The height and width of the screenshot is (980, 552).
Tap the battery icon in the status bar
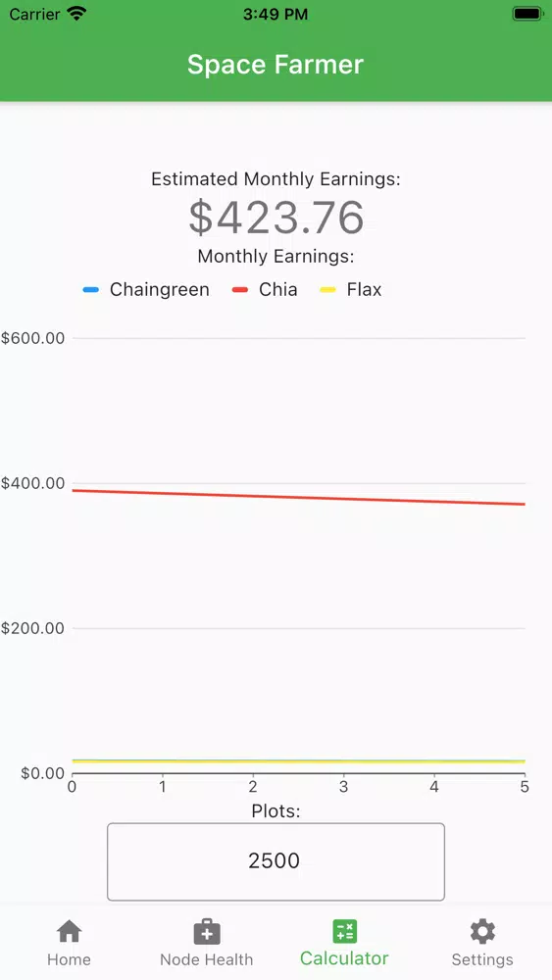click(528, 14)
